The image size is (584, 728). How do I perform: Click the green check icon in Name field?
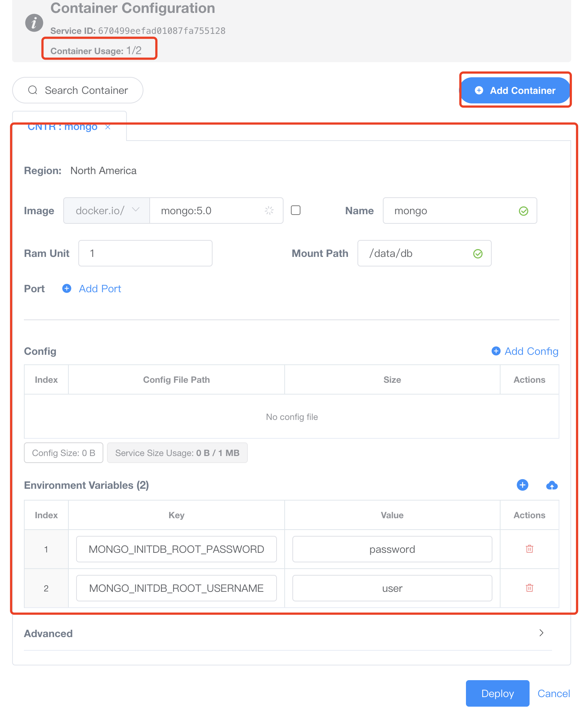(x=523, y=211)
